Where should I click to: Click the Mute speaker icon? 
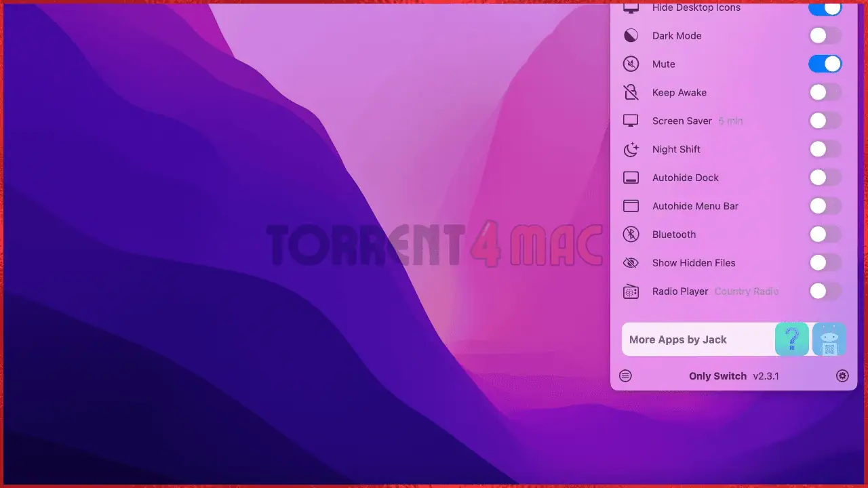click(x=631, y=64)
